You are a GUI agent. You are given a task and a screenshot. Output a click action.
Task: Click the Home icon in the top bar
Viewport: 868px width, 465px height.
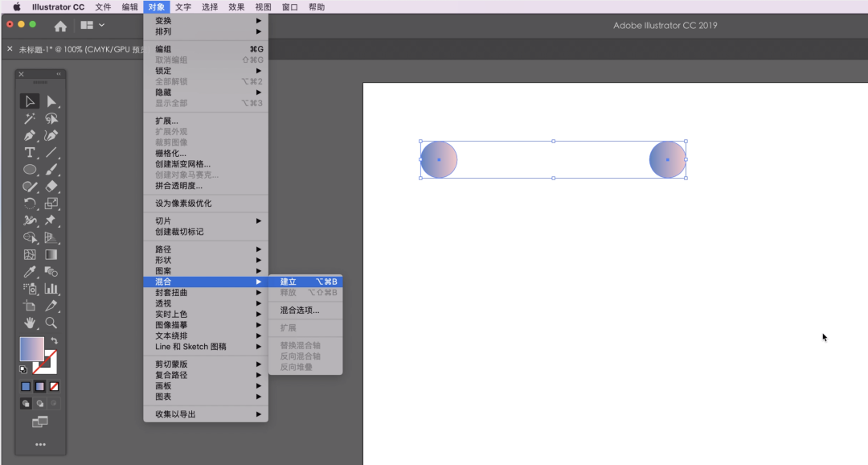point(60,26)
